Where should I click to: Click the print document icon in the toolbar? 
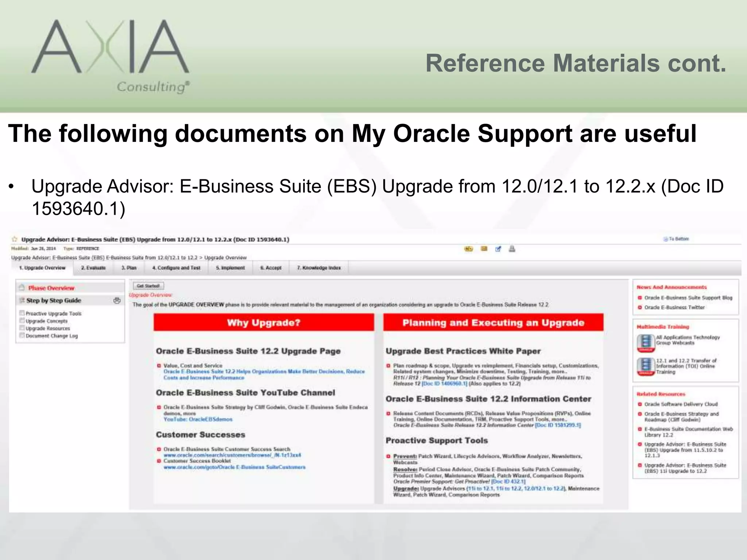[x=512, y=249]
